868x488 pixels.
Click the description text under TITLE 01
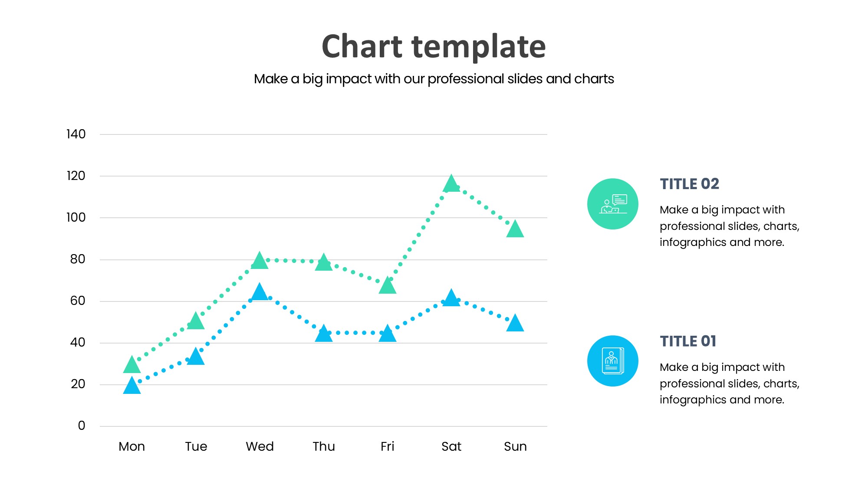pos(729,383)
